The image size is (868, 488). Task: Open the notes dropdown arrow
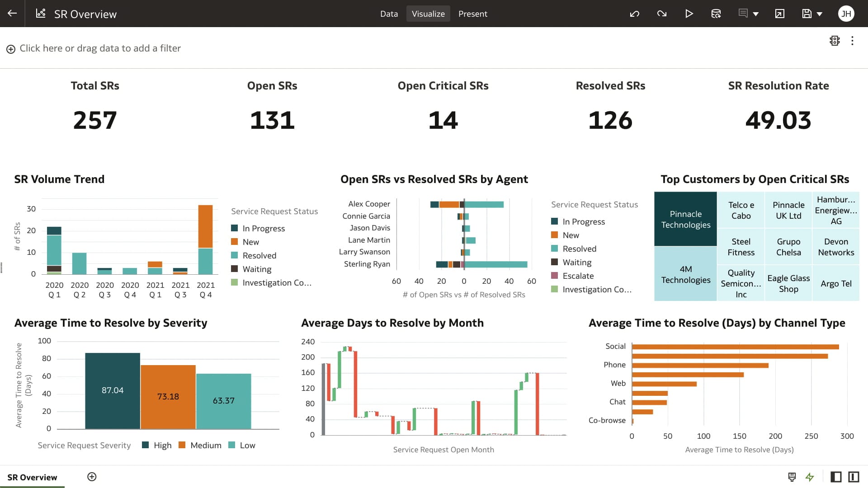755,14
